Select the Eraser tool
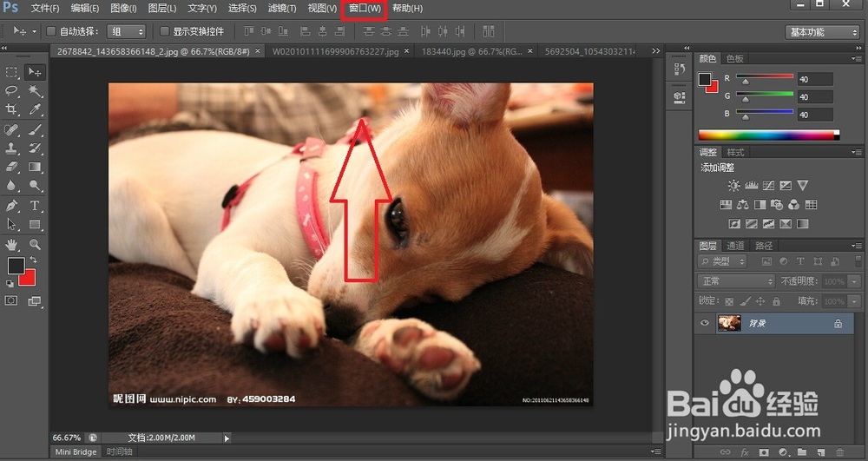 point(11,167)
